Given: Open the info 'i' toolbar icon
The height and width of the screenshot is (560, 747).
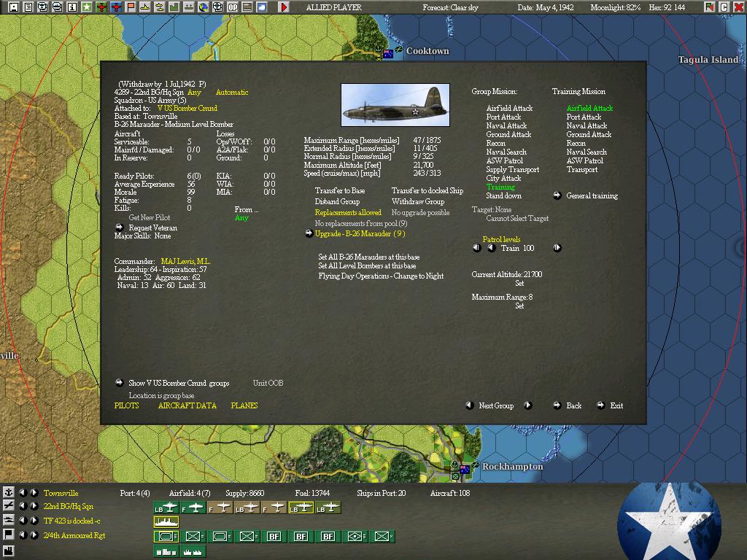Looking at the screenshot, I should 72,7.
